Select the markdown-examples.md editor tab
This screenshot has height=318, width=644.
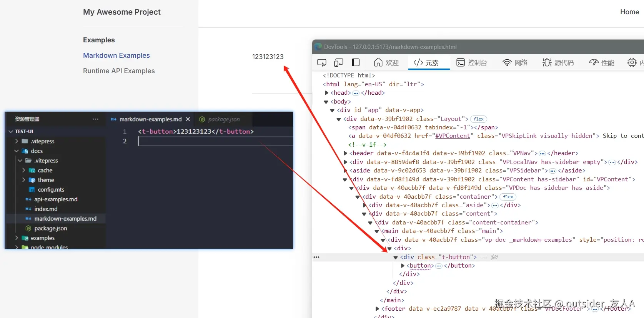150,119
